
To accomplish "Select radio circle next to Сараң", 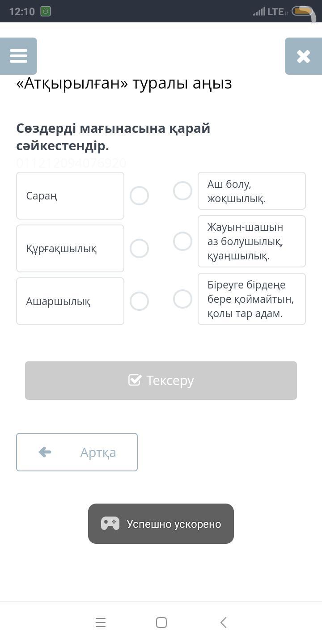I will point(139,196).
